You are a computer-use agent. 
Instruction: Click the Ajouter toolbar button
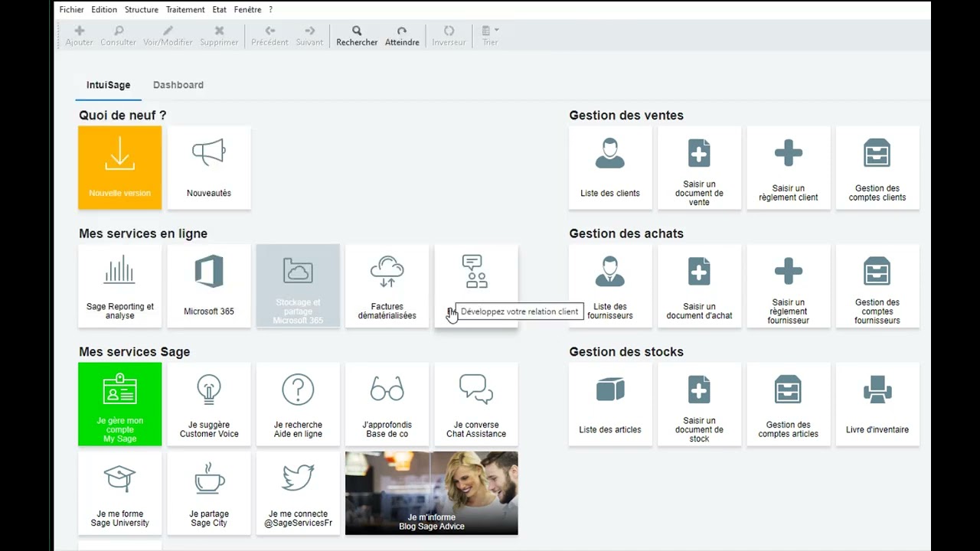[x=79, y=35]
